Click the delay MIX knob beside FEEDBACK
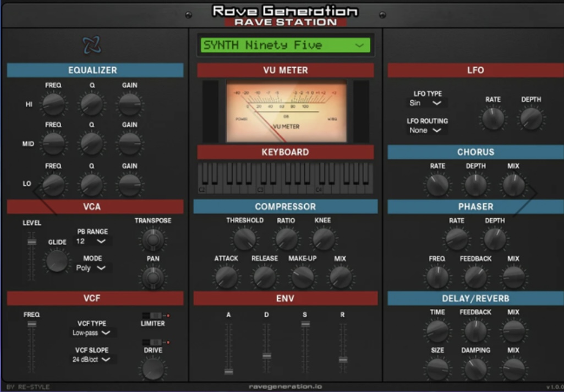 [513, 331]
